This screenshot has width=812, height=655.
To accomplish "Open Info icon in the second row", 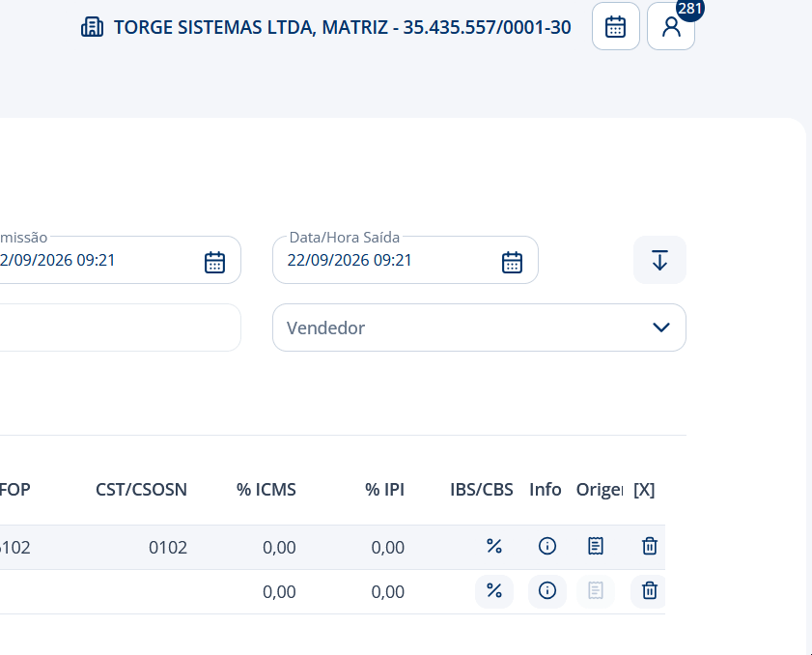I will [x=547, y=591].
